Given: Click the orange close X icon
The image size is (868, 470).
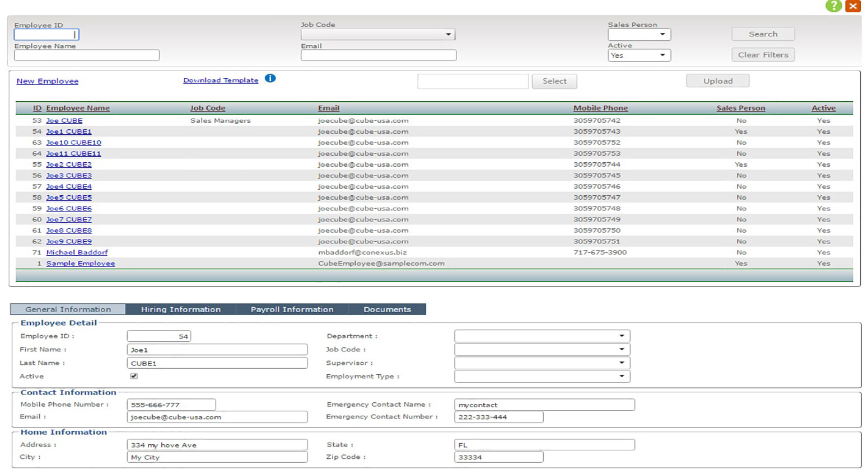Looking at the screenshot, I should tap(853, 6).
